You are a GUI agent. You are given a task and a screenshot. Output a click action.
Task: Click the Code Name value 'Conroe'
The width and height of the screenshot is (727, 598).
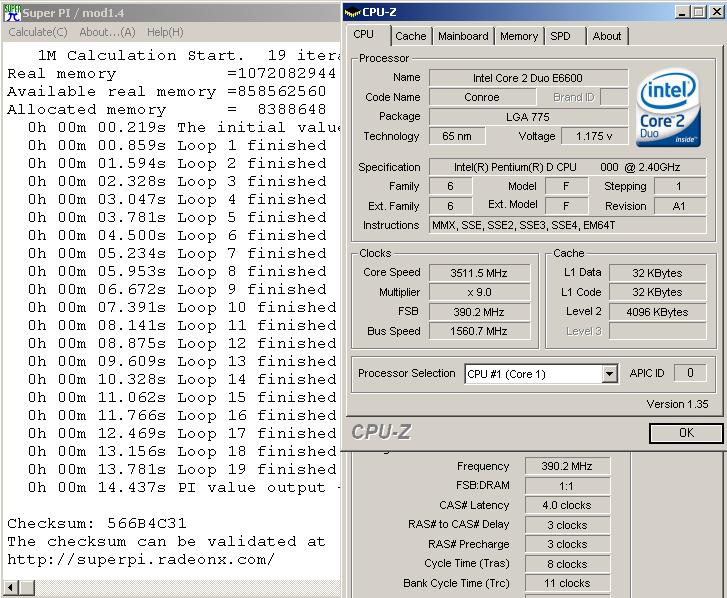point(482,97)
